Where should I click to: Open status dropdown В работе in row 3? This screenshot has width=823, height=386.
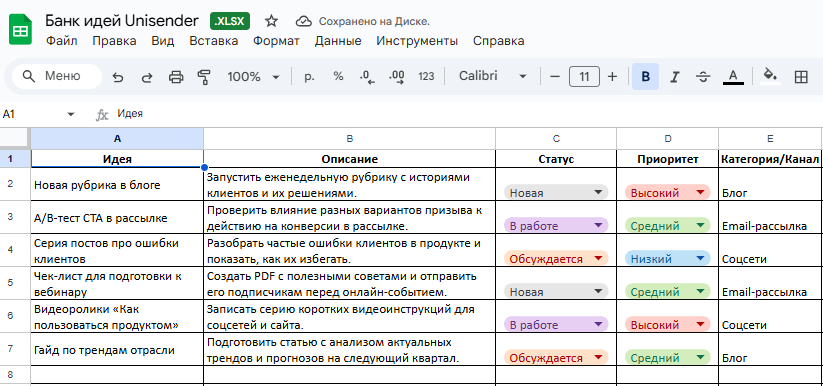click(x=556, y=226)
